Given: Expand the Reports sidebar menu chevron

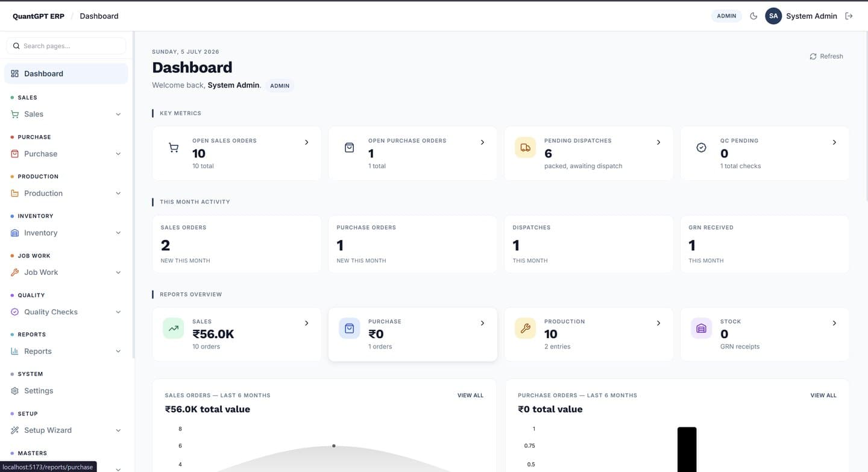Looking at the screenshot, I should click(x=118, y=351).
